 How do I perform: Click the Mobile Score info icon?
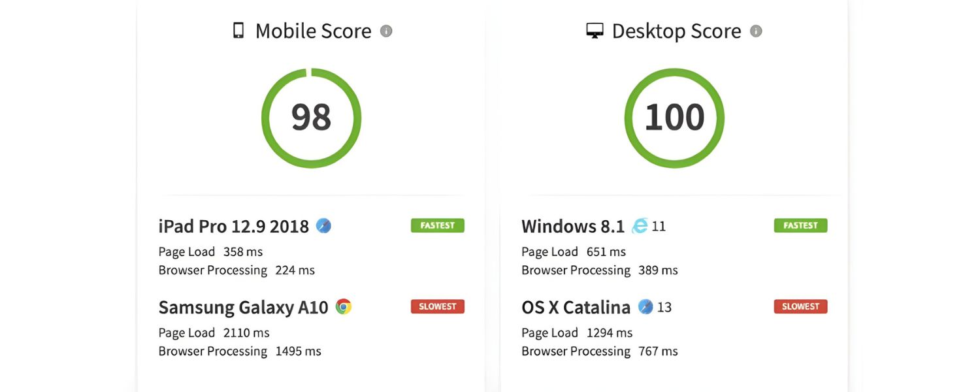click(x=386, y=31)
